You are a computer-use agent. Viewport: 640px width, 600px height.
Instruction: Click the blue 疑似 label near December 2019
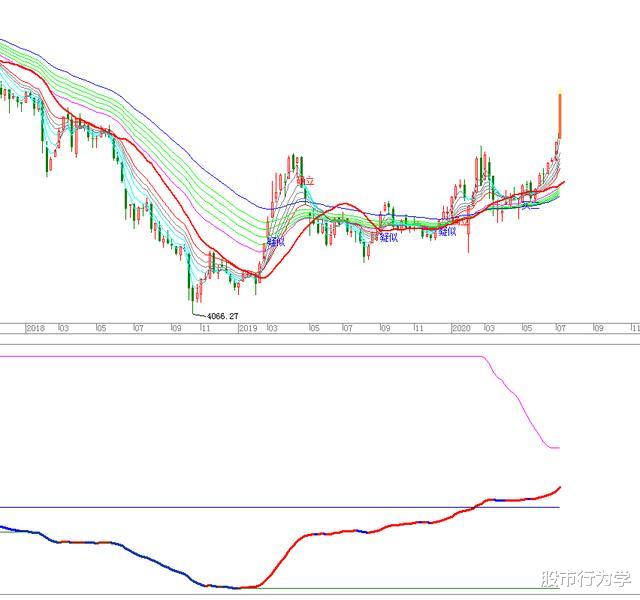tap(447, 232)
